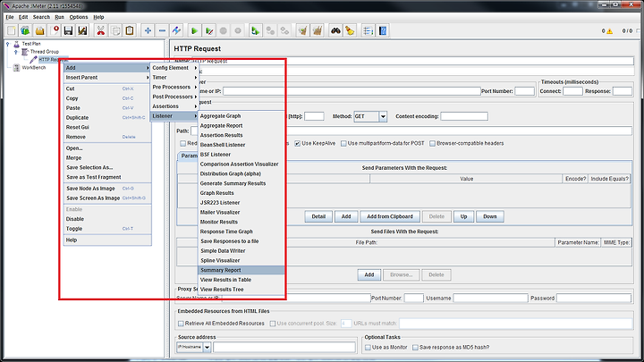This screenshot has height=362, width=644.
Task: Open the Templates toolbar icon
Action: click(x=25, y=30)
